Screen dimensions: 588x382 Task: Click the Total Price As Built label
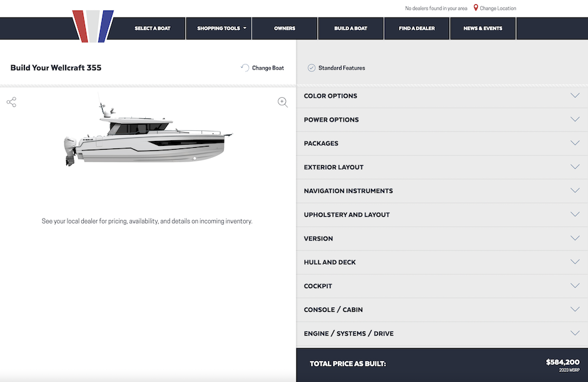tap(348, 364)
